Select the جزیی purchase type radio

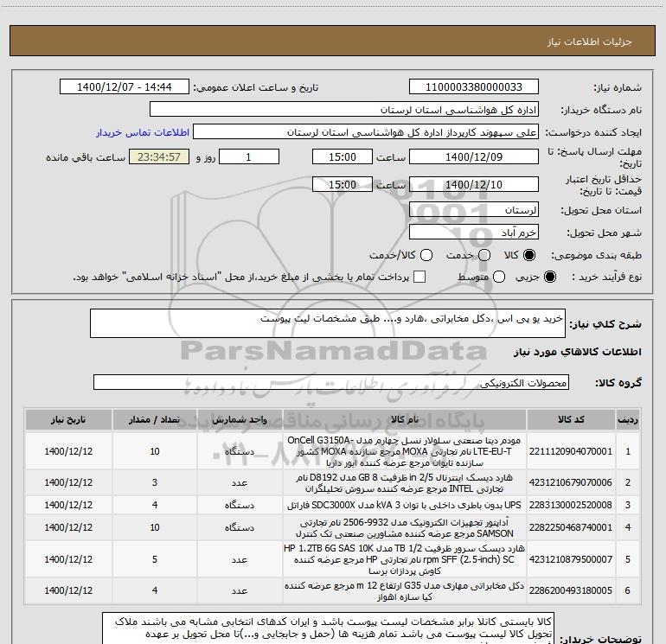tap(549, 277)
